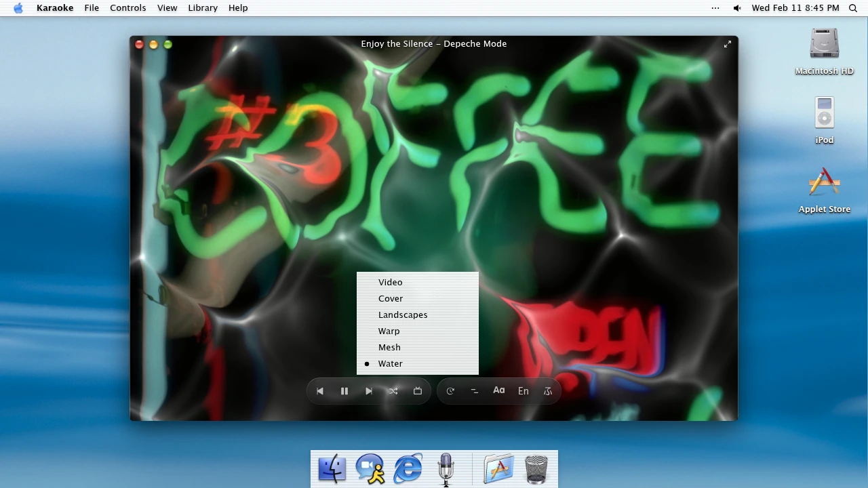Open the Controls menu
The width and height of the screenshot is (868, 488).
coord(128,8)
